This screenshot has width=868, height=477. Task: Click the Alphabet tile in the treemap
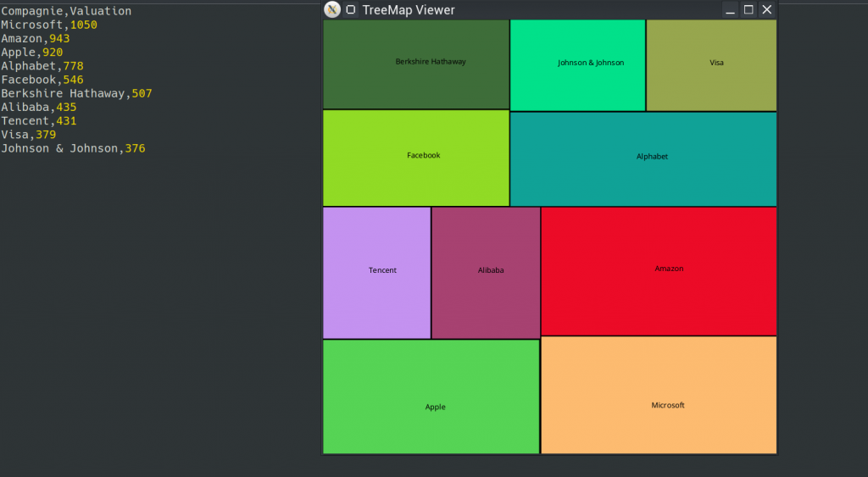click(x=643, y=159)
